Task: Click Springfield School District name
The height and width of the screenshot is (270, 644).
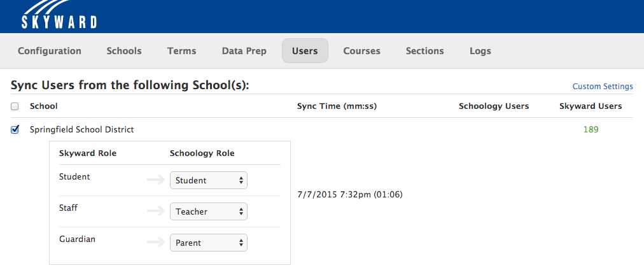Action: [x=82, y=130]
